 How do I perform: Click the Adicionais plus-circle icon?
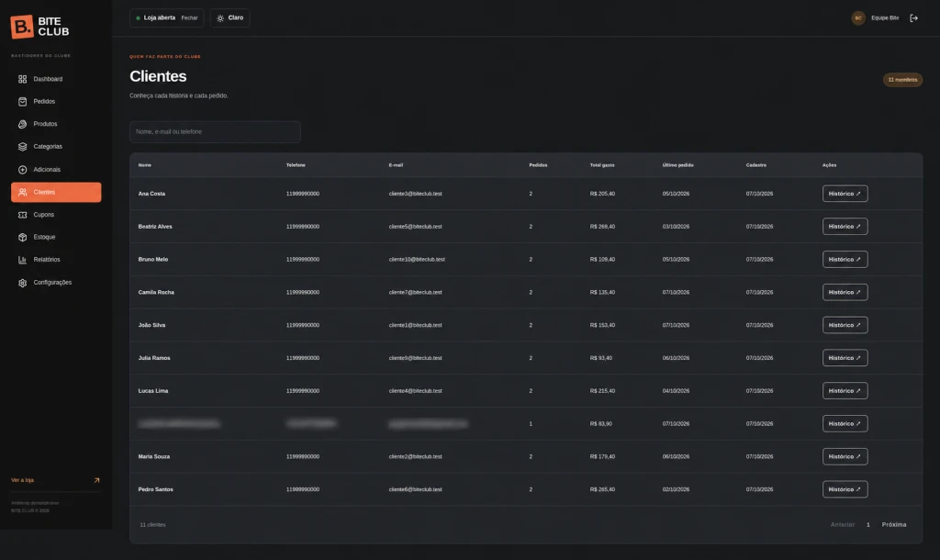point(22,170)
